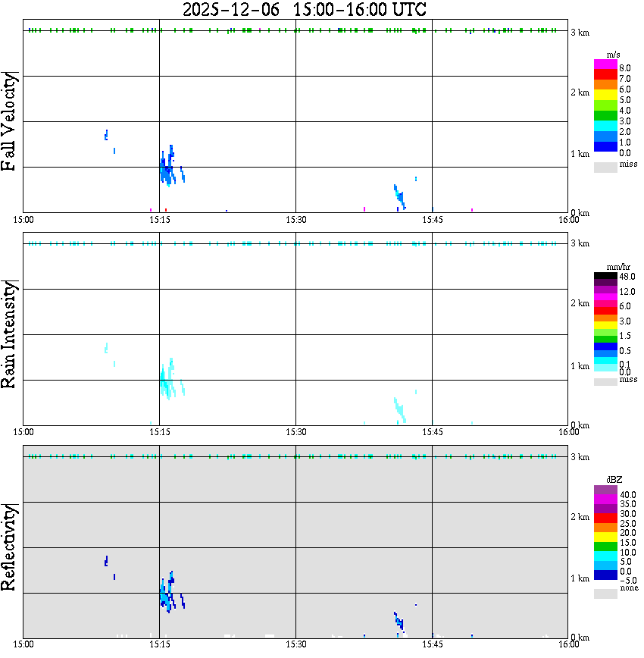Click the 'Reflectivity' axis label
644x658 pixels.
(8, 547)
